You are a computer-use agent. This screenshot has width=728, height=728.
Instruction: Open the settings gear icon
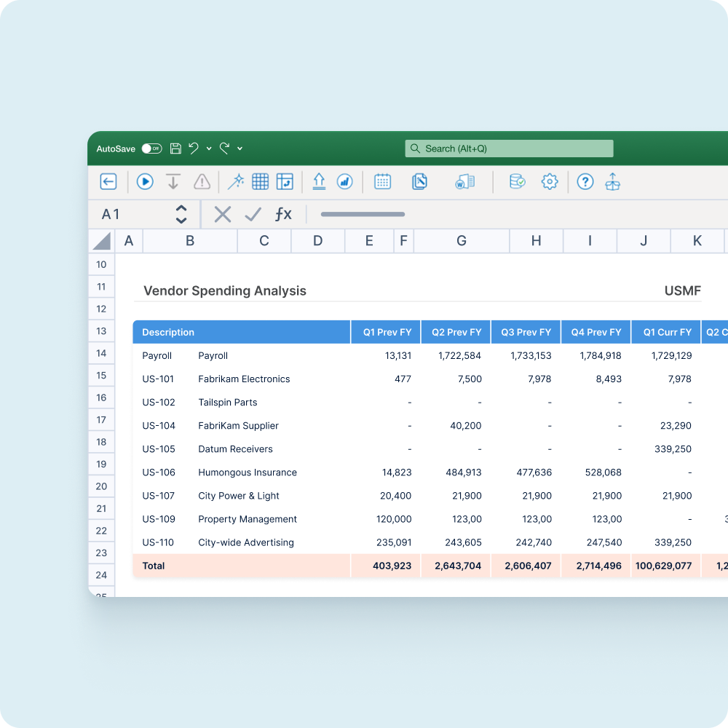550,182
